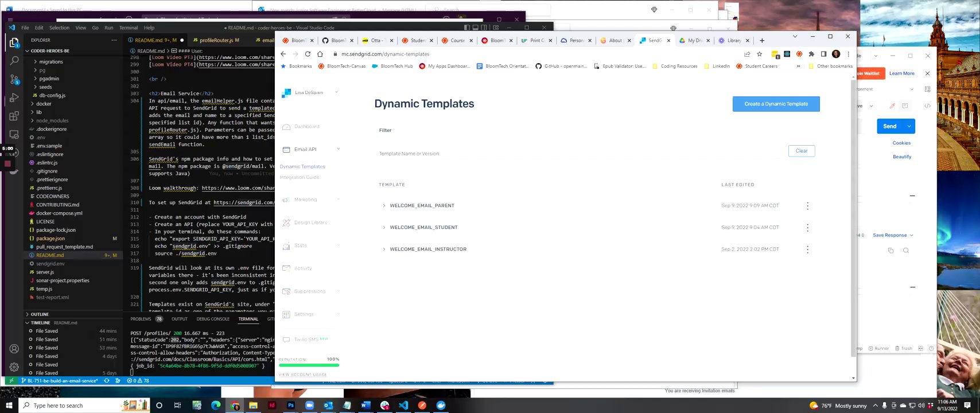Open the Integration Guide sidebar link
Viewport: 980px width, 413px height.
point(300,177)
